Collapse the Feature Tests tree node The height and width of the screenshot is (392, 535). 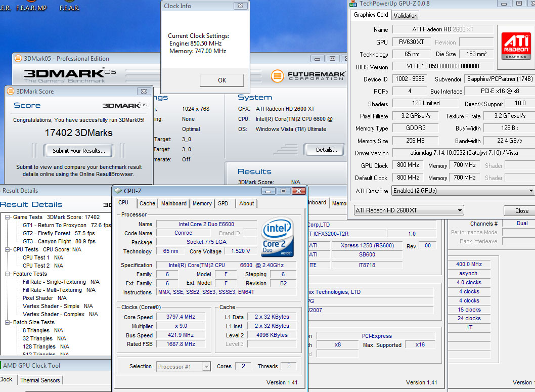click(x=7, y=274)
